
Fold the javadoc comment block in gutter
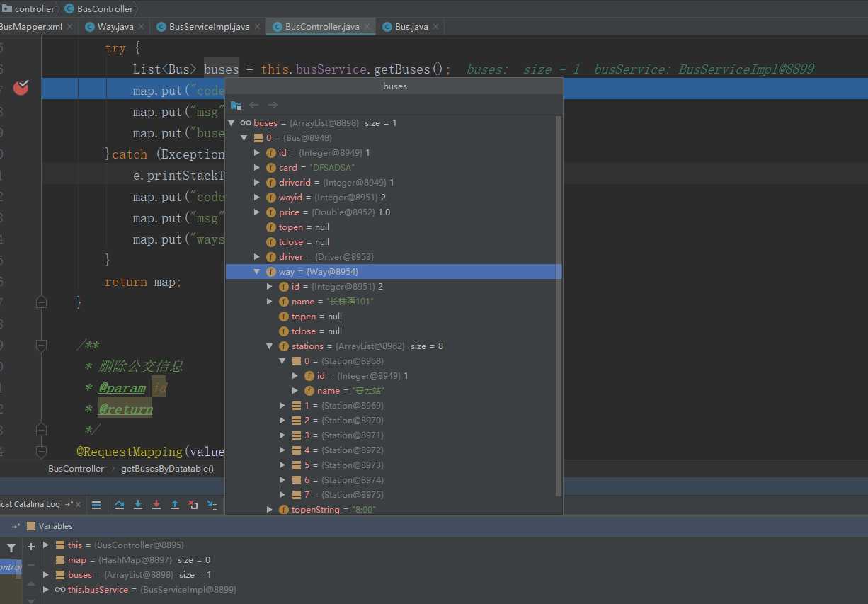[x=41, y=346]
